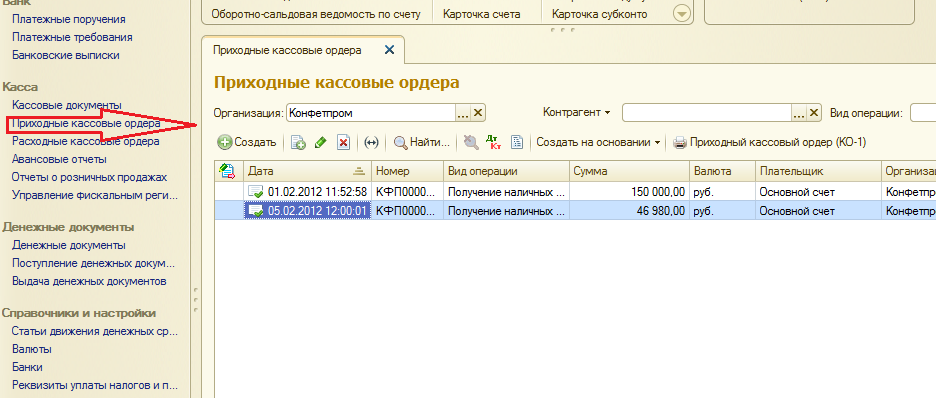Screen dimensions: 936x398
Task: Open the Валюты reference in the sidebar
Action: tap(32, 349)
